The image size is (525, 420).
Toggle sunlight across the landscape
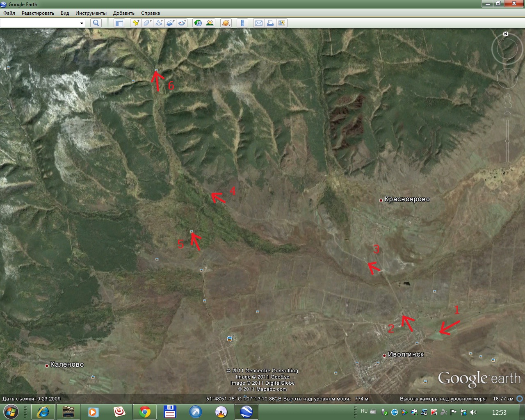click(x=210, y=23)
